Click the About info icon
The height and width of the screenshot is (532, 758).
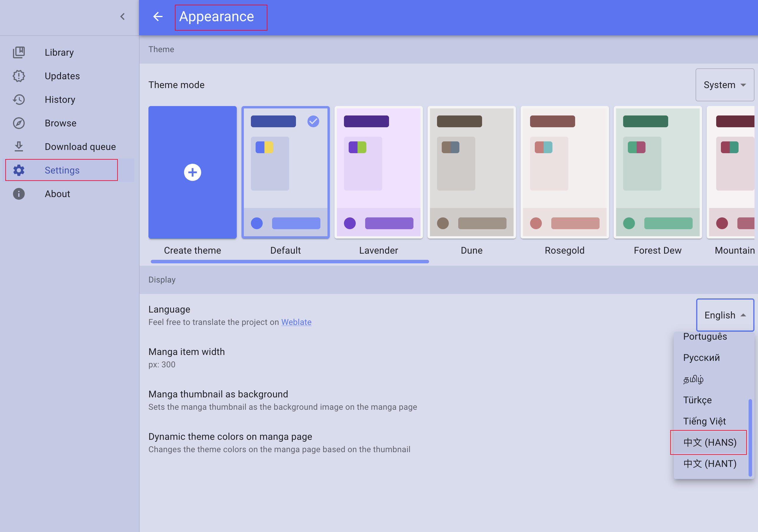coord(19,194)
